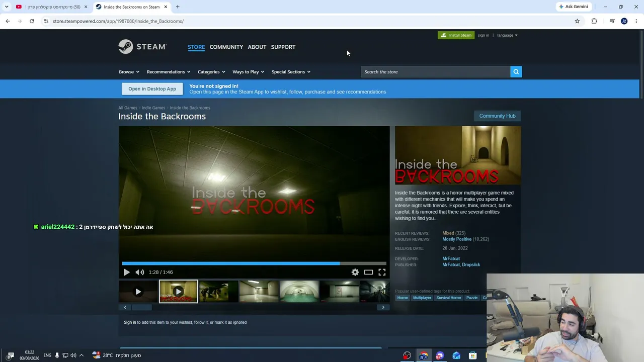Viewport: 644px width, 362px height.
Task: Open the browser tab search dropdown
Action: point(7,7)
